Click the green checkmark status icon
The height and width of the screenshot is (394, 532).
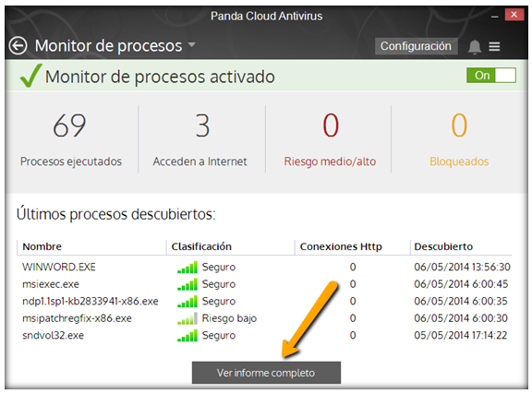click(x=30, y=76)
